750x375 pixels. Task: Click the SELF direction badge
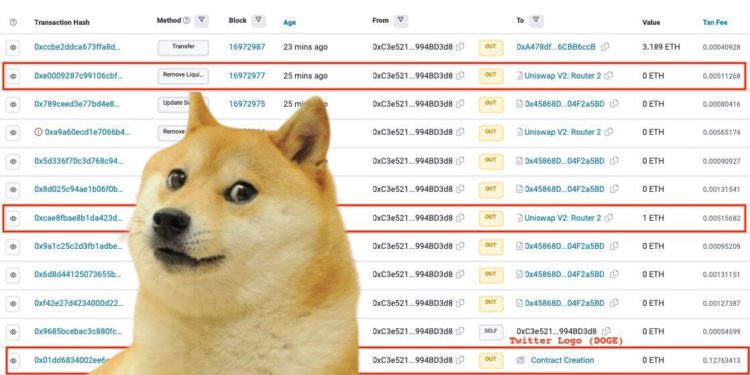coord(491,331)
